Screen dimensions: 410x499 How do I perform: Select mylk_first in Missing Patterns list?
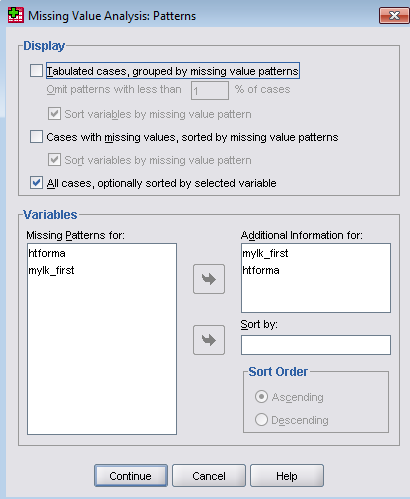[x=51, y=270]
